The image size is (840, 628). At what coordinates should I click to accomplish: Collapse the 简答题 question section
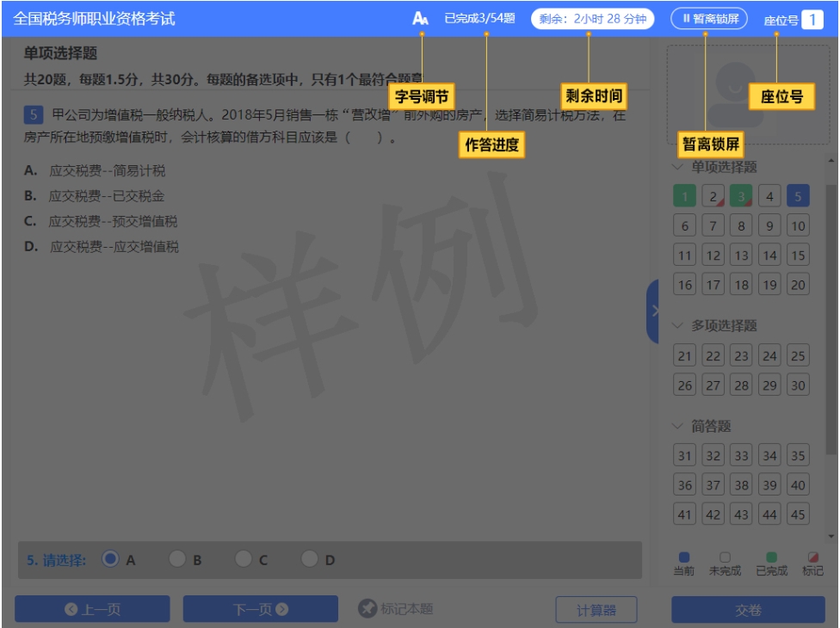[x=677, y=426]
